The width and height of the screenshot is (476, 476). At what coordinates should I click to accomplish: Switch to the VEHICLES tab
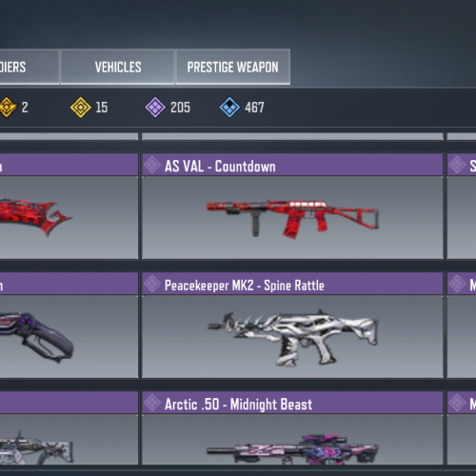click(x=117, y=67)
